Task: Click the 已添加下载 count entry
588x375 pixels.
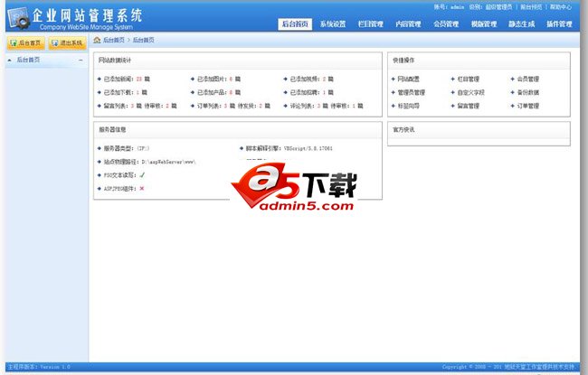Action: click(x=125, y=92)
